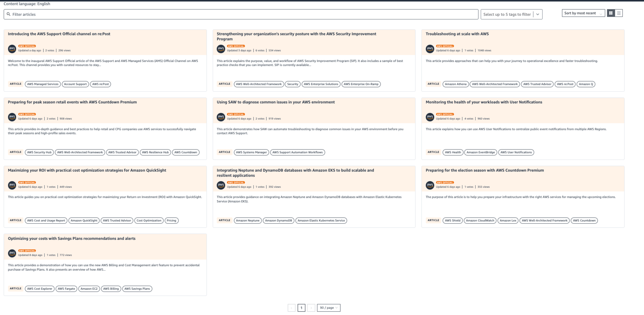Go to previous page arrow
This screenshot has height=315, width=644.
(x=291, y=308)
